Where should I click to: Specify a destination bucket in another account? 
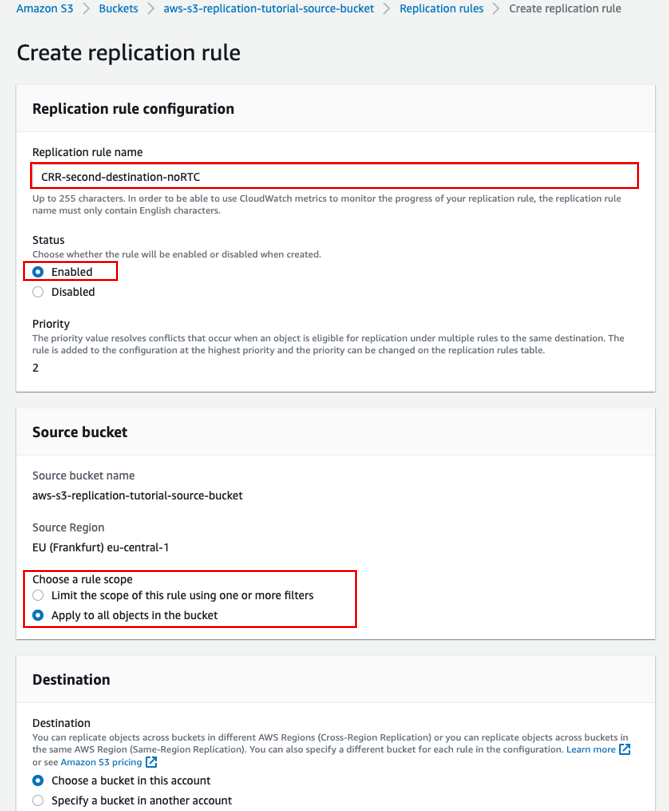[x=37, y=800]
